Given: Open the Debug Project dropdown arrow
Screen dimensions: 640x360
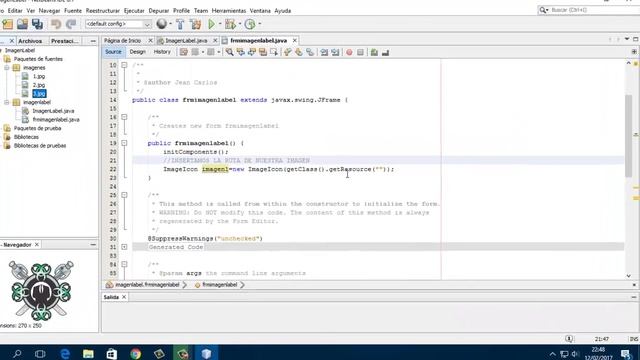Looking at the screenshot, I should pyautogui.click(x=240, y=24).
